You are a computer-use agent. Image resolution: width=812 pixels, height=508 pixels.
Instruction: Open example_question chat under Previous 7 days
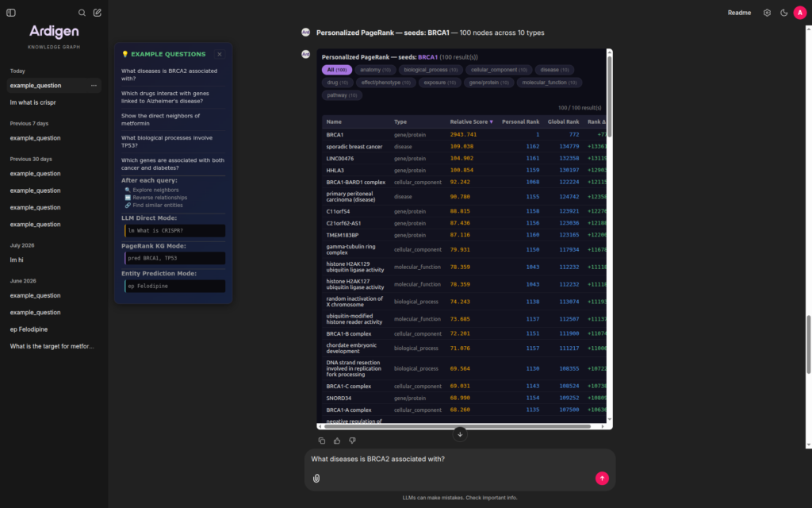54,138
